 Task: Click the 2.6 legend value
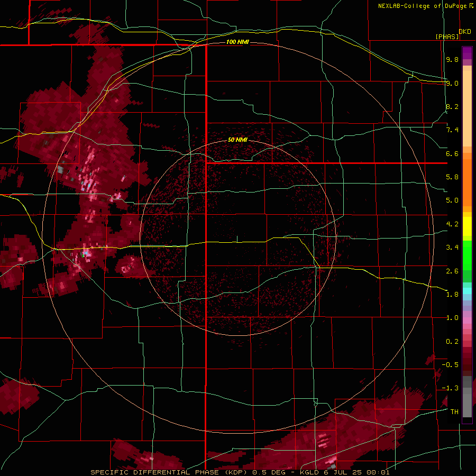point(452,271)
